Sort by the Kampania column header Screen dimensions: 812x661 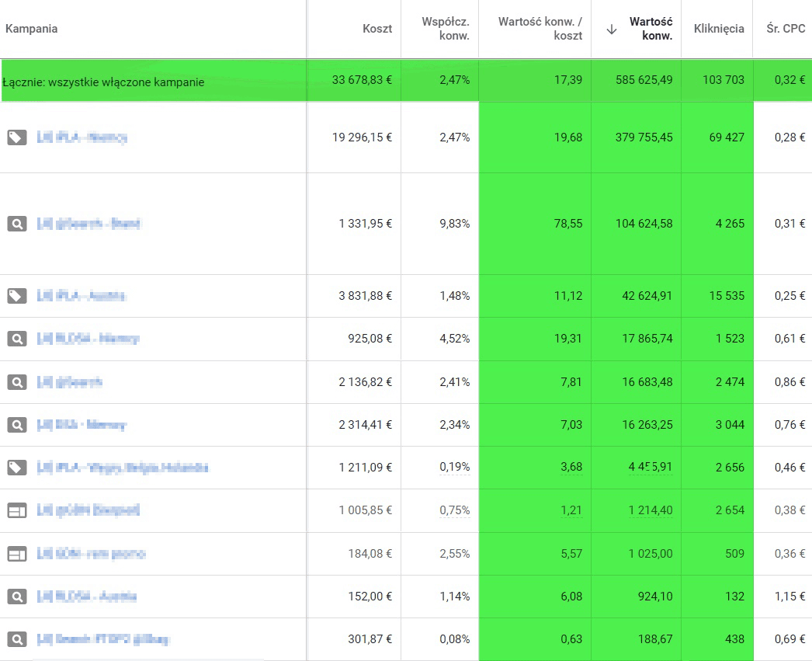[32, 29]
